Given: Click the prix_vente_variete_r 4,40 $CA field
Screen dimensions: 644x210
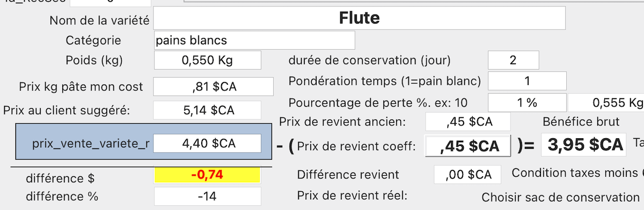Looking at the screenshot, I should (207, 144).
